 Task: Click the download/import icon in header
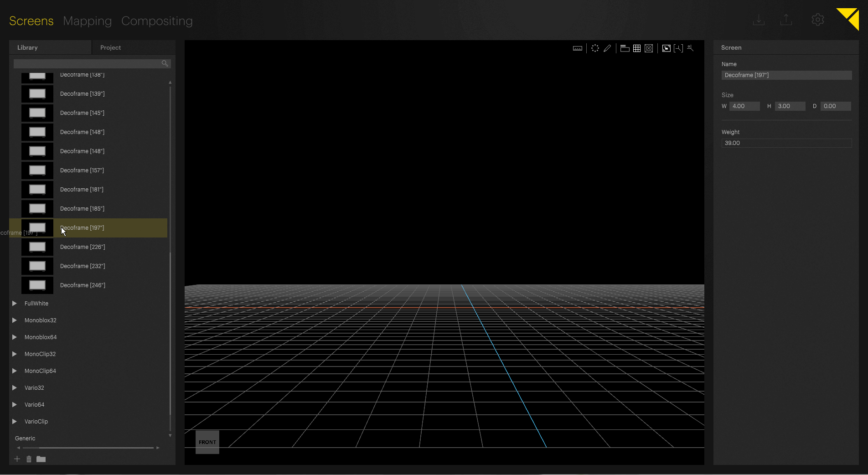(x=759, y=20)
